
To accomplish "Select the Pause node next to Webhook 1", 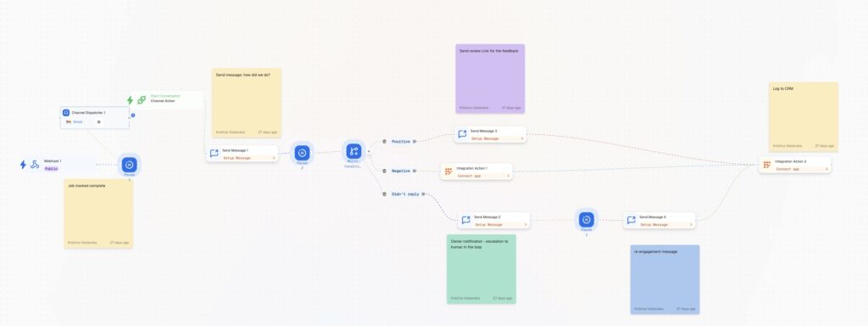I will [x=129, y=165].
